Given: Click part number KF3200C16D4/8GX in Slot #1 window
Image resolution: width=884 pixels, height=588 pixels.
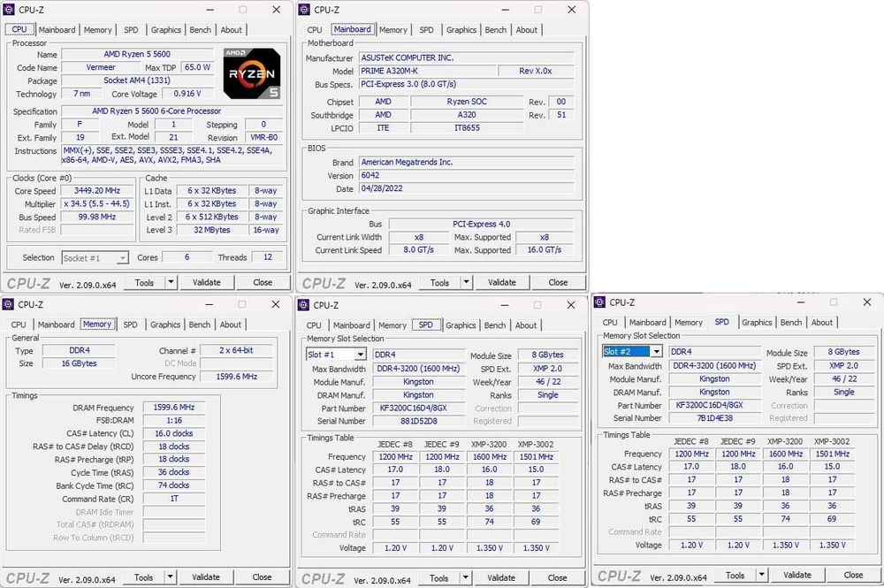Looking at the screenshot, I should point(419,409).
